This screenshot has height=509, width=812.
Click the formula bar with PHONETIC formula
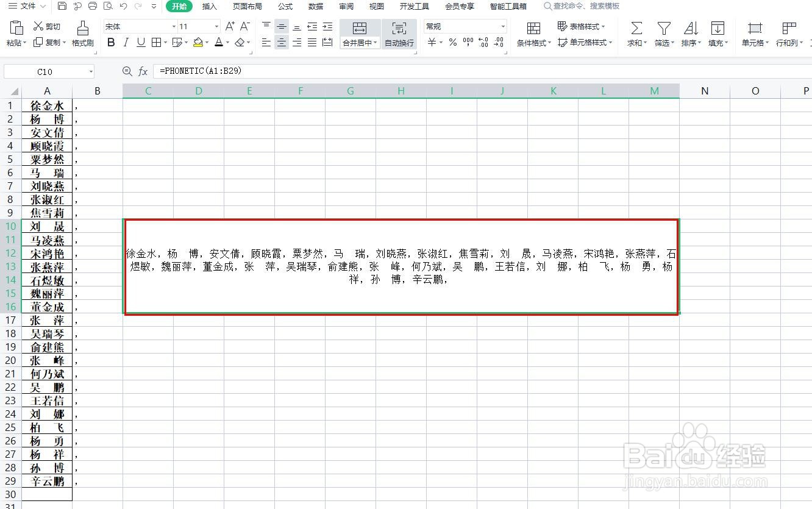coord(482,71)
